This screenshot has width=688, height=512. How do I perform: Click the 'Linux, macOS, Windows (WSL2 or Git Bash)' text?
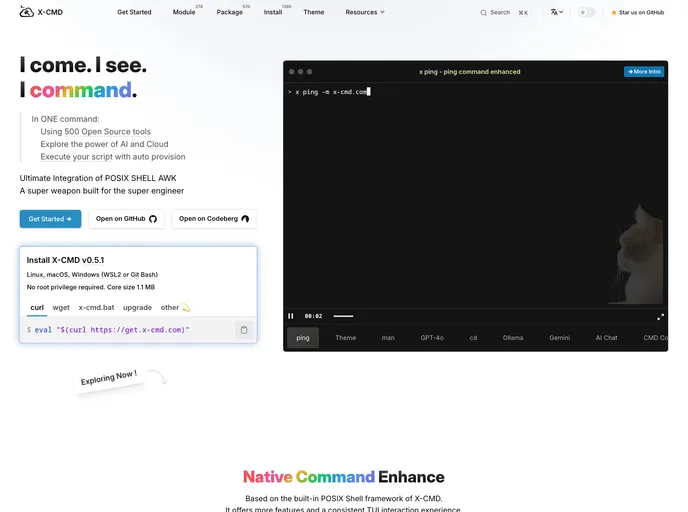(x=92, y=275)
